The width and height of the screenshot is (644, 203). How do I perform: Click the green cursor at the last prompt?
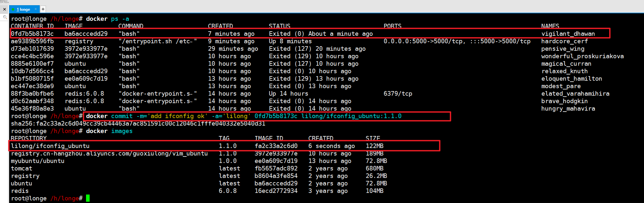point(88,198)
